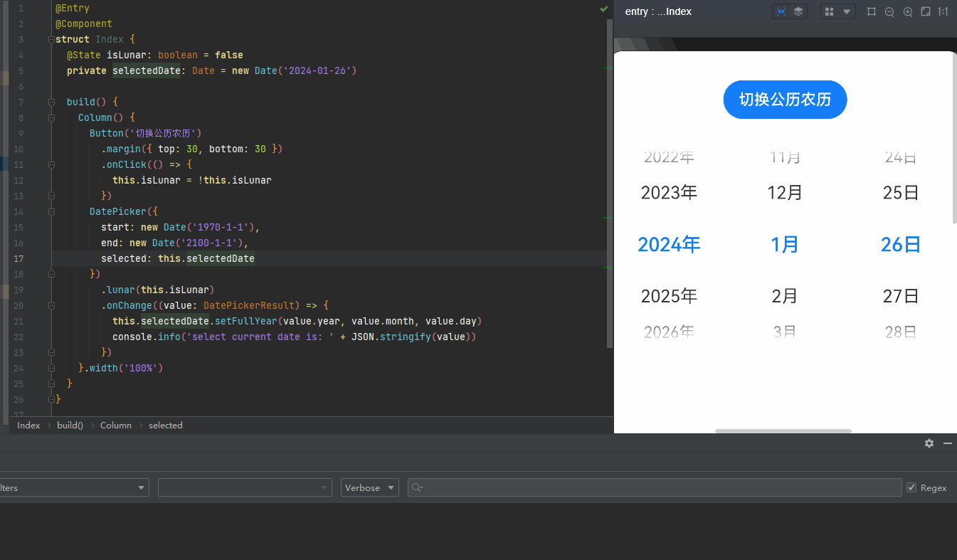Image resolution: width=957 pixels, height=560 pixels.
Task: Click the fold end marker on line 18
Action: (x=51, y=274)
